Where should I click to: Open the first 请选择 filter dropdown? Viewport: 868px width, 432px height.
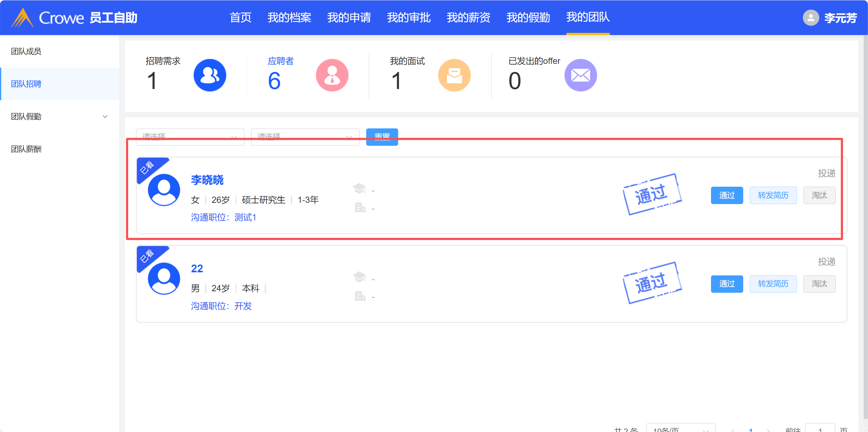pyautogui.click(x=190, y=137)
